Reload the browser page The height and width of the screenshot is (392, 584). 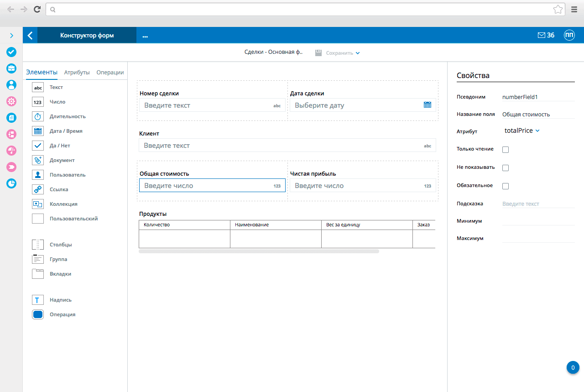coord(37,9)
